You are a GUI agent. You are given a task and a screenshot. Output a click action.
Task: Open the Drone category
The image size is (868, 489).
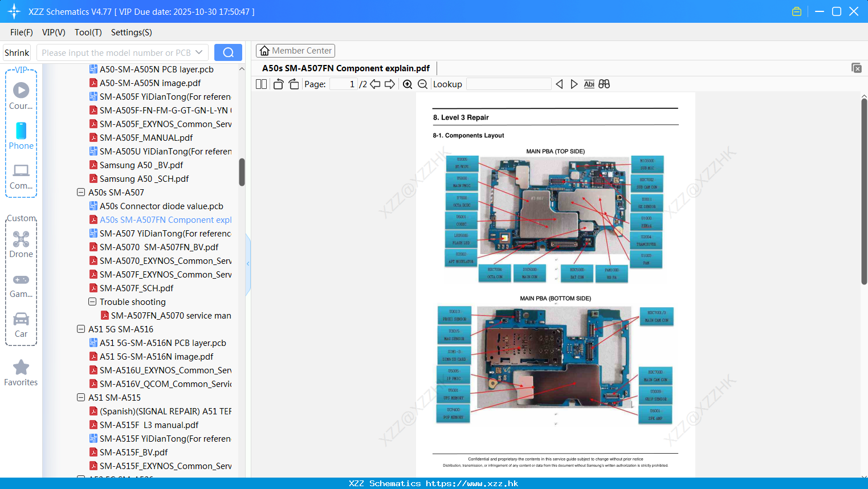(x=21, y=244)
